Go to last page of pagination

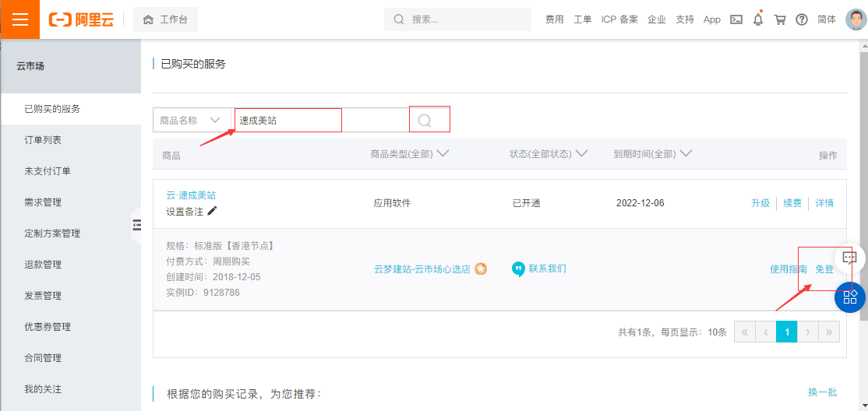coord(829,332)
